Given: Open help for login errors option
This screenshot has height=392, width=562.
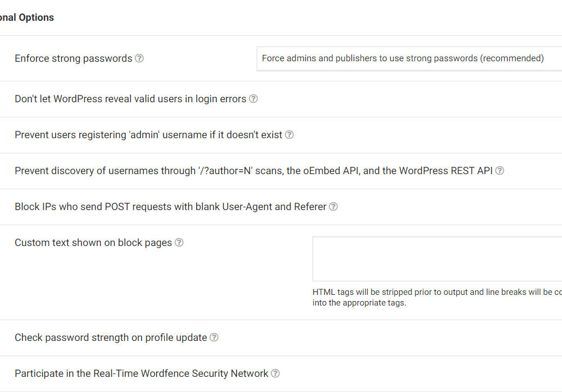Looking at the screenshot, I should click(x=253, y=99).
